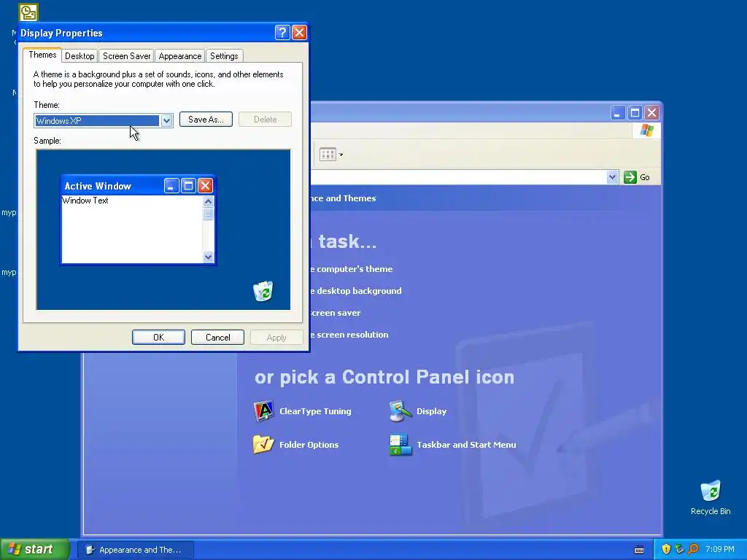
Task: Open the Recycle Bin on the desktop
Action: pyautogui.click(x=711, y=497)
